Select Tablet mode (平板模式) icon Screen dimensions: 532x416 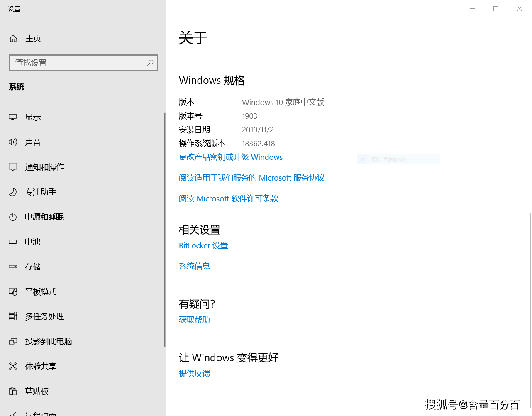[x=13, y=291]
